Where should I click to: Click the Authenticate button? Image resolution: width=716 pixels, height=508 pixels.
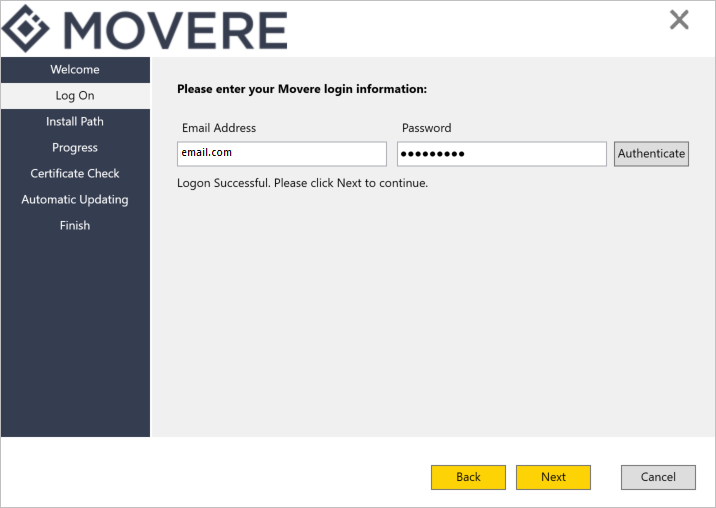tap(651, 153)
